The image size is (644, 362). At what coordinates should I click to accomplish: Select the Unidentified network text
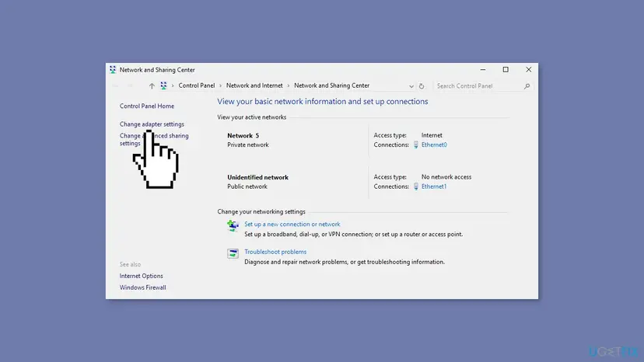pos(258,177)
